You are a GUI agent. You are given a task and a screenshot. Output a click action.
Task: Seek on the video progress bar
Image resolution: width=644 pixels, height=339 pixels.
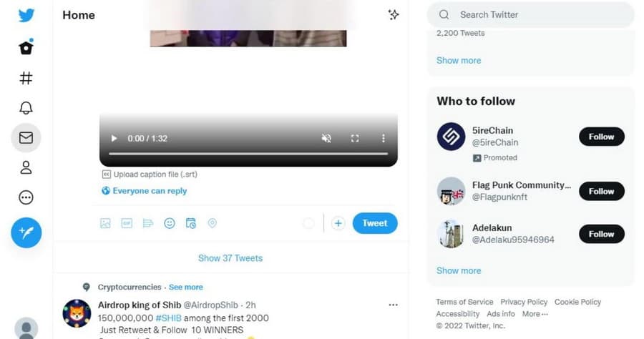(248, 154)
